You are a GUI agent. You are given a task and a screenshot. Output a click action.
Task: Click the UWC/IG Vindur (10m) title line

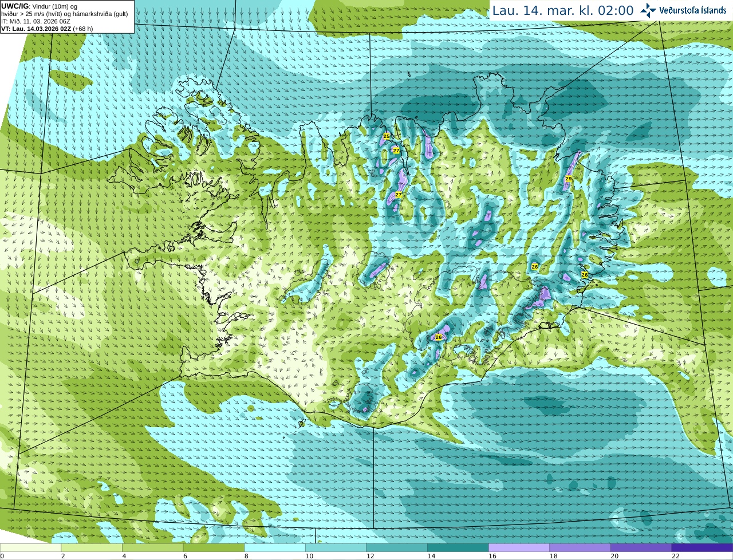[40, 6]
